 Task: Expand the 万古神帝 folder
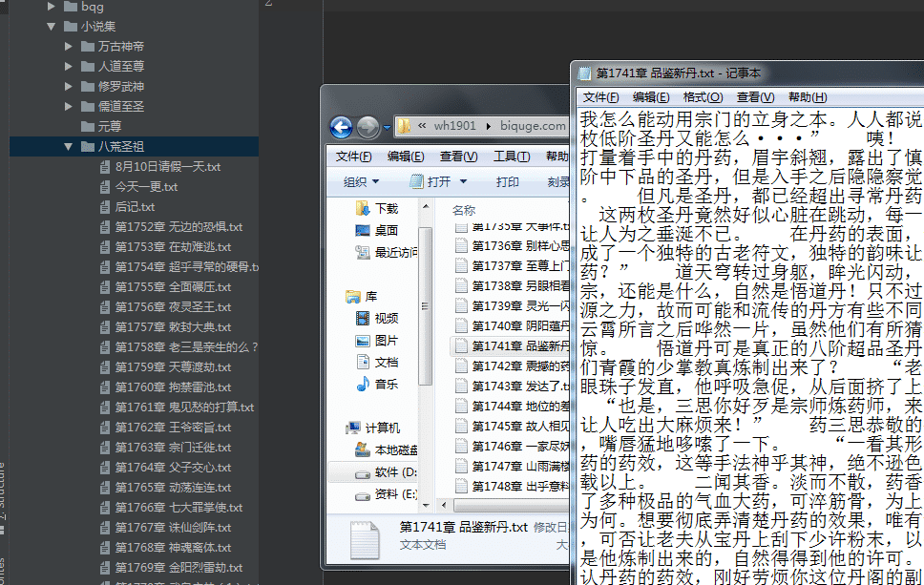coord(69,47)
